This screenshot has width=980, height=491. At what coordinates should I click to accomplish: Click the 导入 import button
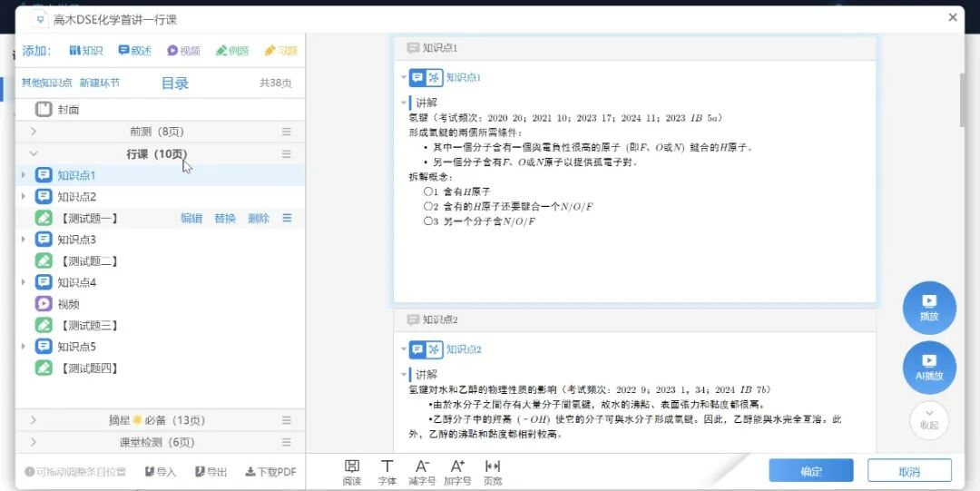tap(161, 472)
